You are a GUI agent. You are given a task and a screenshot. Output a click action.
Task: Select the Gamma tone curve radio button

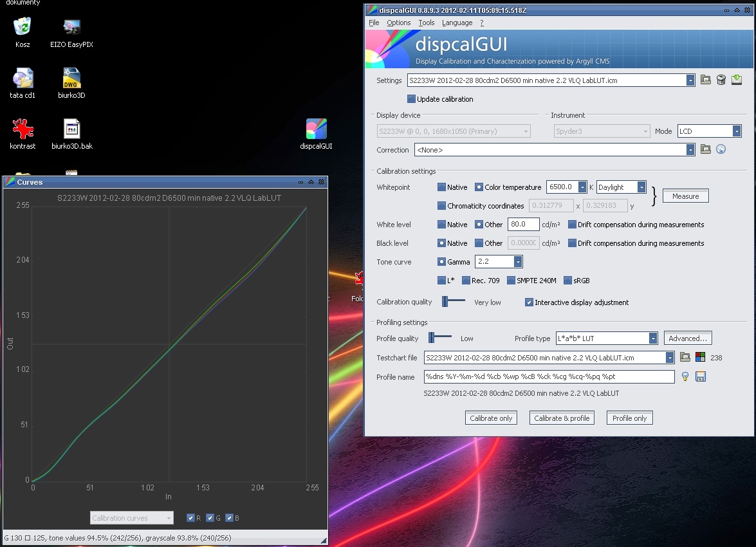[441, 262]
